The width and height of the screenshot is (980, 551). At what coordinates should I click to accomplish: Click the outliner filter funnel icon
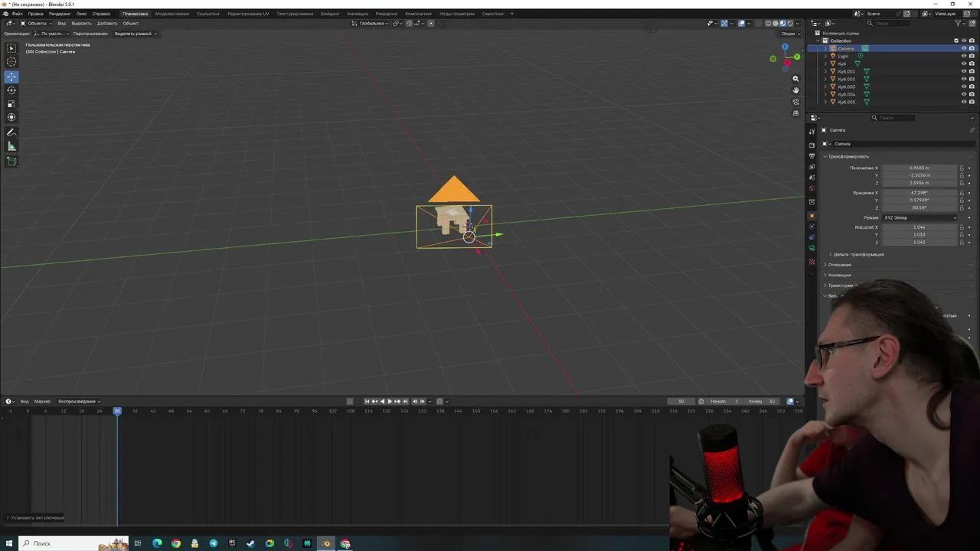tap(959, 23)
